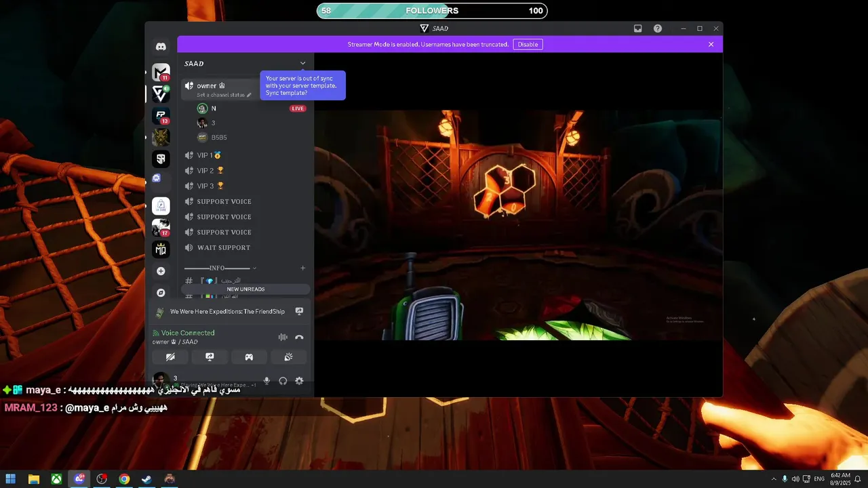The width and height of the screenshot is (868, 488).
Task: Show hidden system tray icons
Action: coord(774,479)
